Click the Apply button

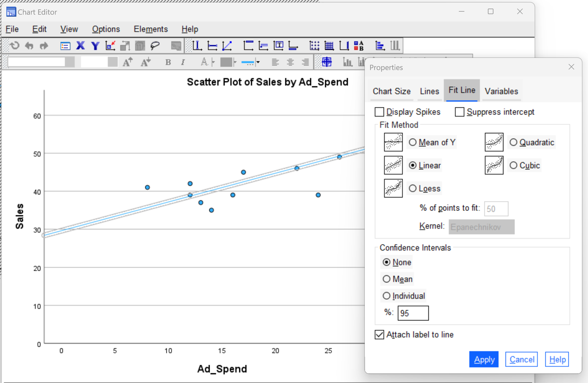(484, 359)
